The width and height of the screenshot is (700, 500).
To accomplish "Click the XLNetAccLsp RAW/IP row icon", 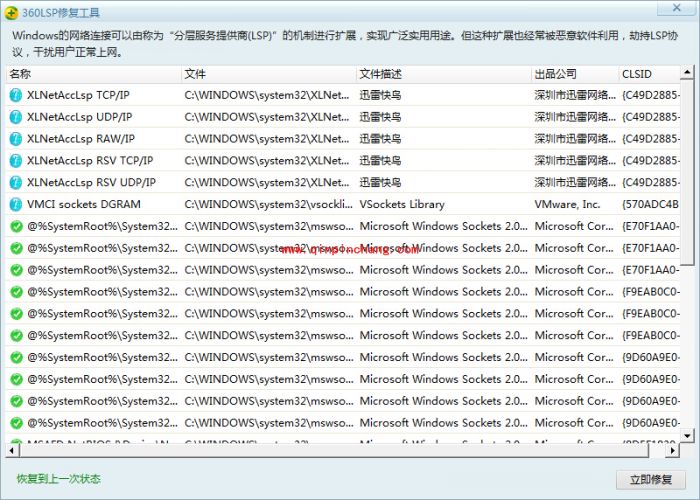I will coord(15,139).
